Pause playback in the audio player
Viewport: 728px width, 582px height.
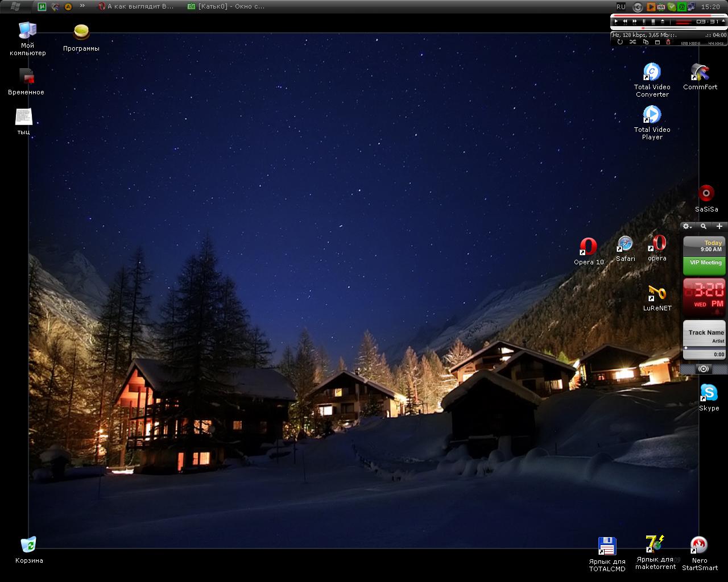[x=644, y=22]
